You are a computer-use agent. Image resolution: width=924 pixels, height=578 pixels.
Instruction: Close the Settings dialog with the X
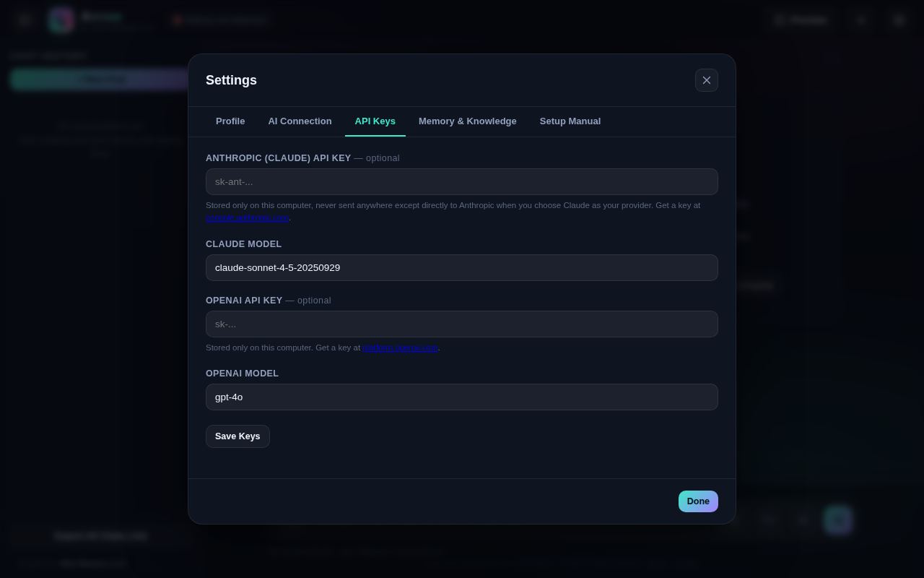[x=707, y=80]
